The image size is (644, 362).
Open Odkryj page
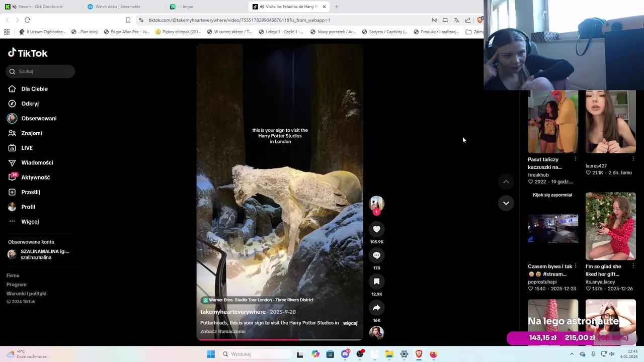[x=30, y=104]
